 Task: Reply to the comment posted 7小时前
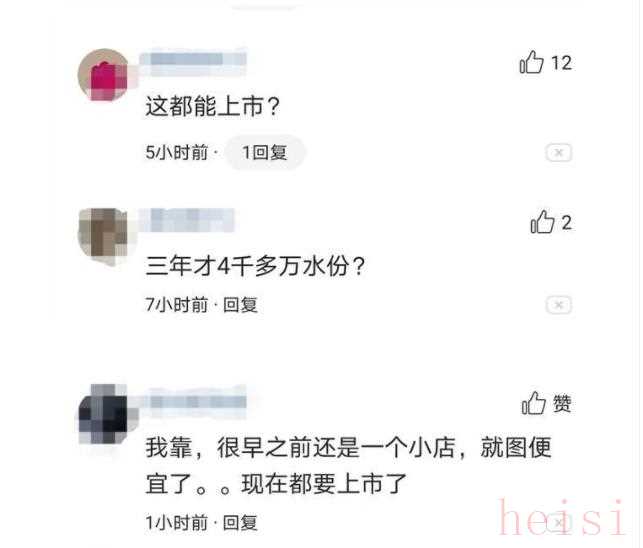[240, 305]
